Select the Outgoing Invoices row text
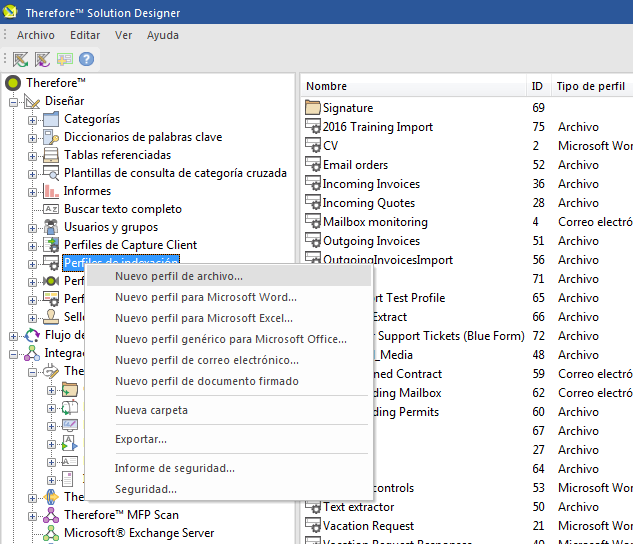This screenshot has width=633, height=544. (371, 241)
